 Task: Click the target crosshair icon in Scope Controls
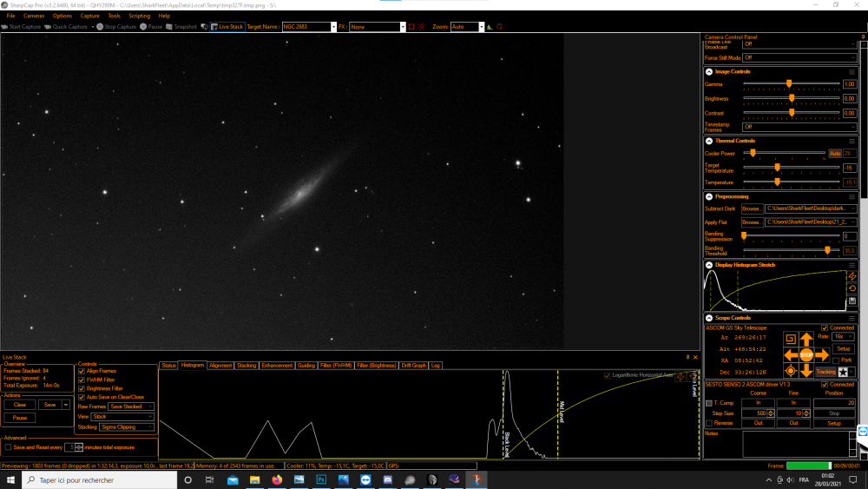[x=791, y=371]
